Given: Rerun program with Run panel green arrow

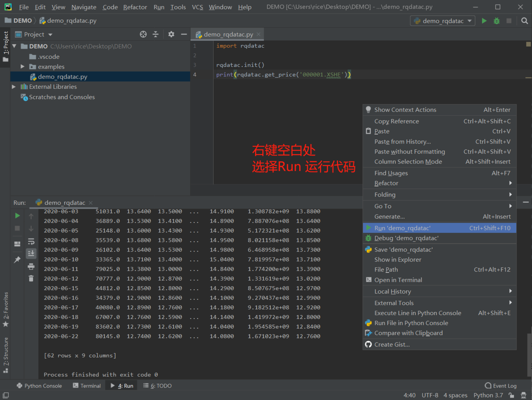Looking at the screenshot, I should pos(17,215).
